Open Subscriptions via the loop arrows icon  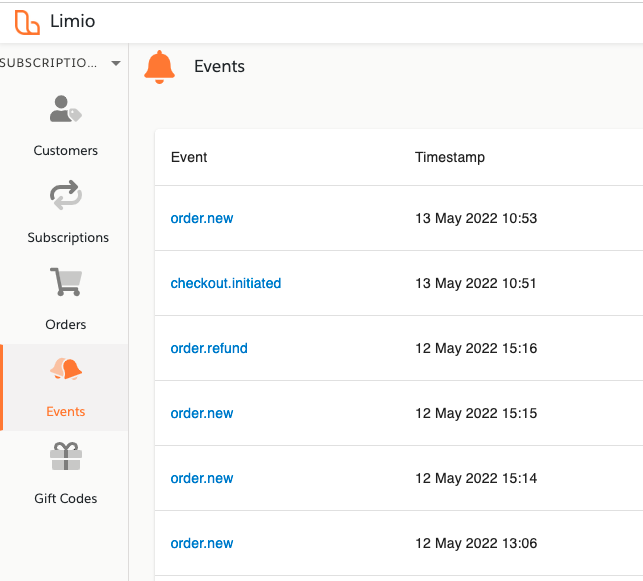[x=66, y=195]
